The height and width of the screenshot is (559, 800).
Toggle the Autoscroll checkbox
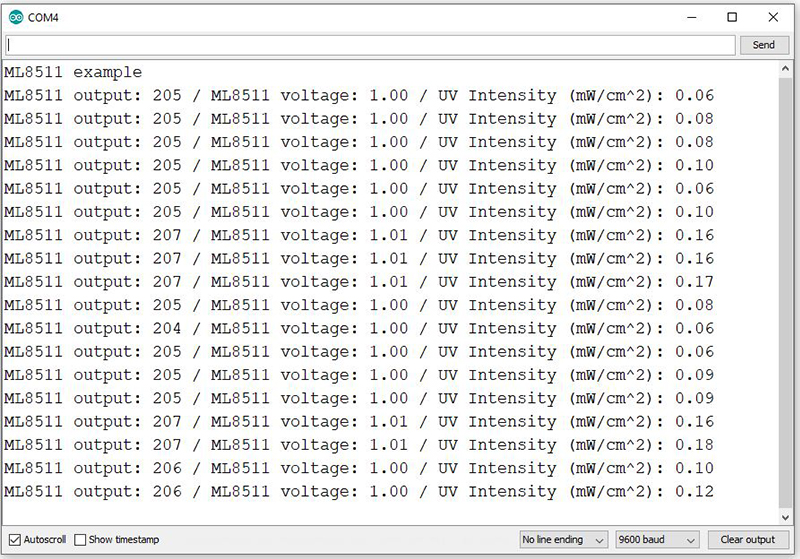[x=15, y=540]
